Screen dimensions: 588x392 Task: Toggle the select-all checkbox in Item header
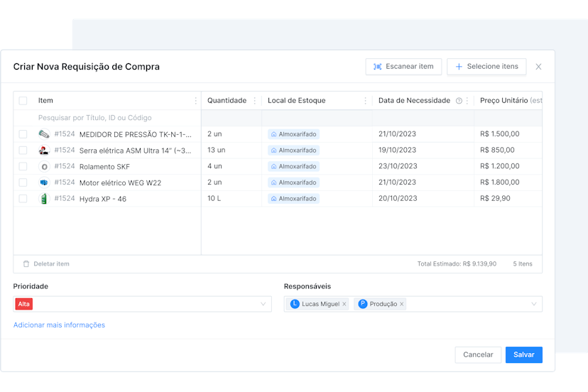click(x=23, y=101)
